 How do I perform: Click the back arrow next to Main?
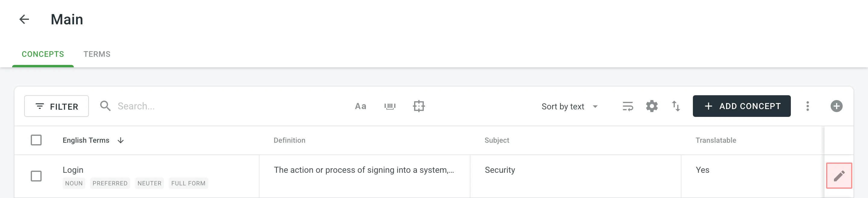click(24, 19)
